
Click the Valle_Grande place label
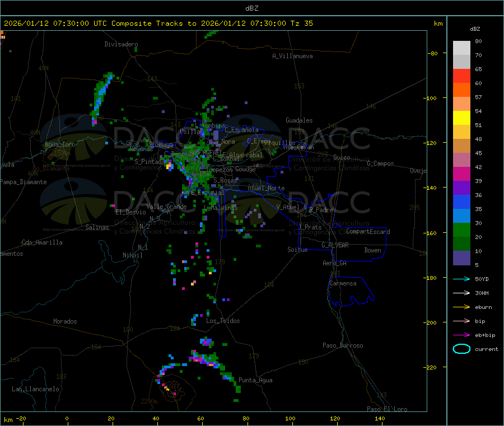pyautogui.click(x=166, y=207)
